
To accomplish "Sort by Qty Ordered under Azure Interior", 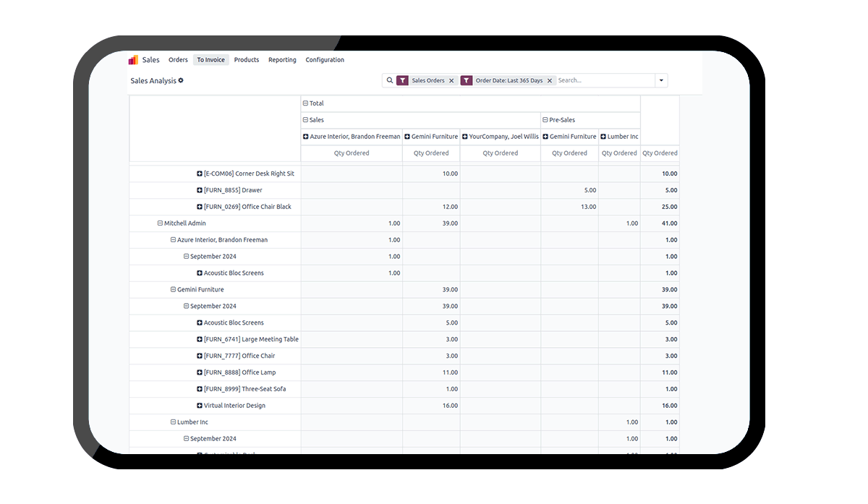I will pyautogui.click(x=352, y=153).
